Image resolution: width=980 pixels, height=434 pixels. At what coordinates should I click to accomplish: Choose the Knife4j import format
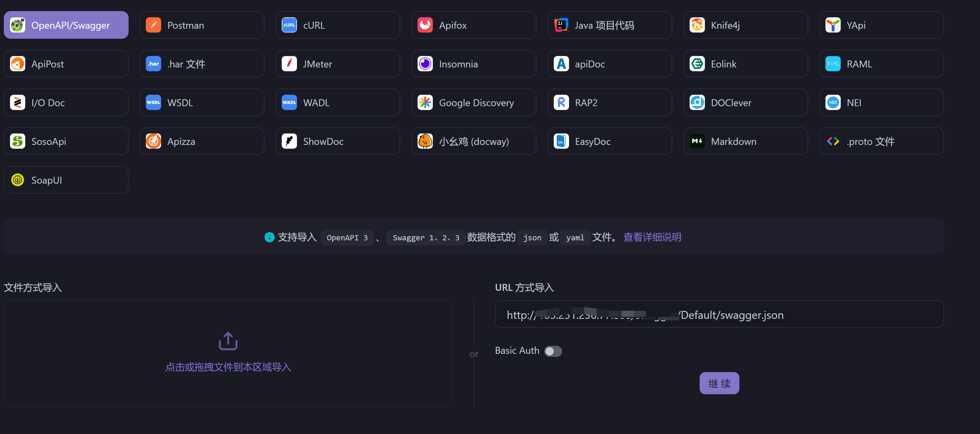click(x=746, y=25)
